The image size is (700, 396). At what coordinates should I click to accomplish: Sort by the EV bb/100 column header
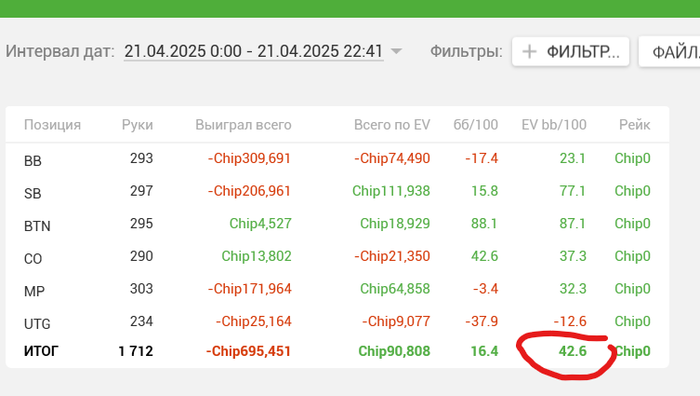(x=554, y=125)
